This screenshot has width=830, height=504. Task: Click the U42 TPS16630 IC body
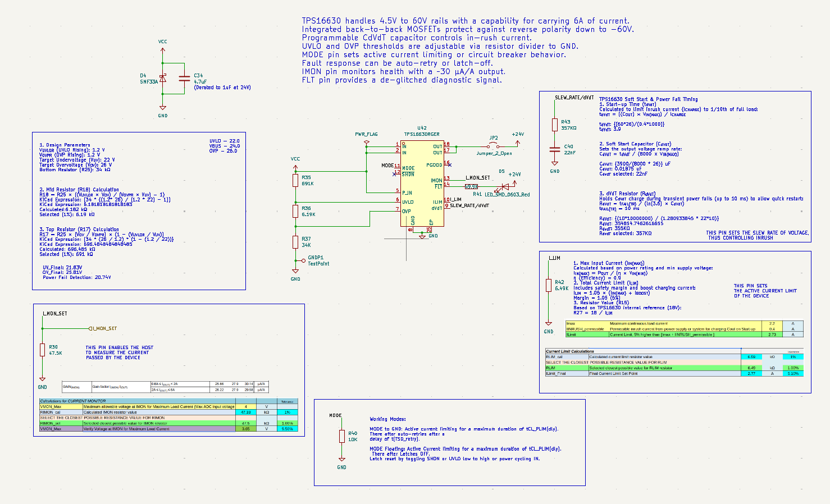pos(422,184)
